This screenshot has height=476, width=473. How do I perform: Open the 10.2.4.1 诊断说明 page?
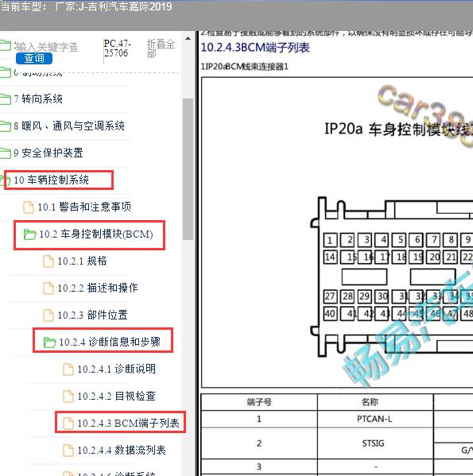[117, 369]
